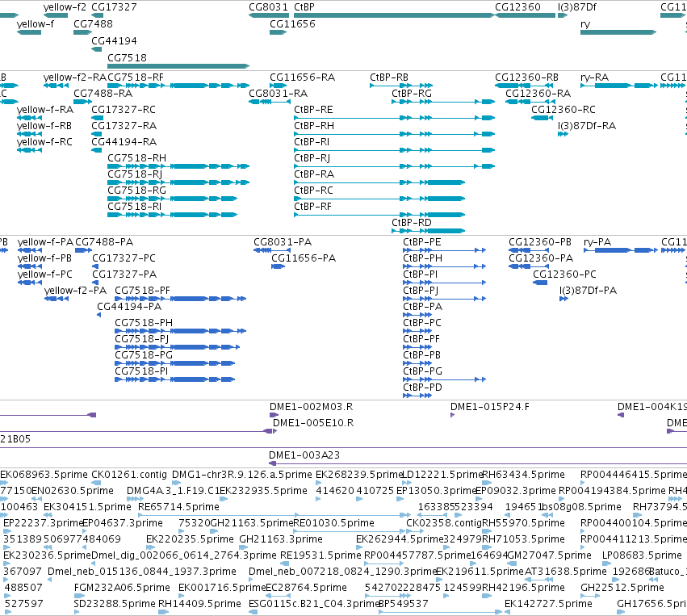Click protein yellow-f2-PA
The width and height of the screenshot is (687, 616).
(75, 291)
